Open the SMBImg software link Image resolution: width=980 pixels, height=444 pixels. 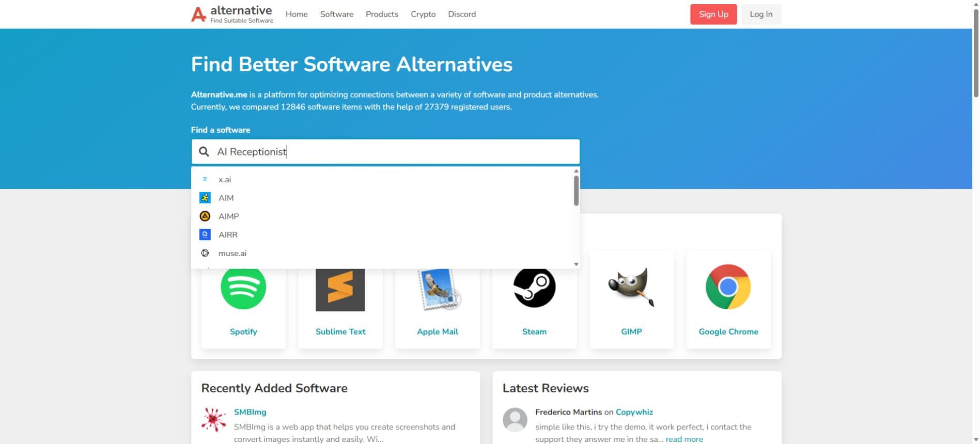[250, 412]
